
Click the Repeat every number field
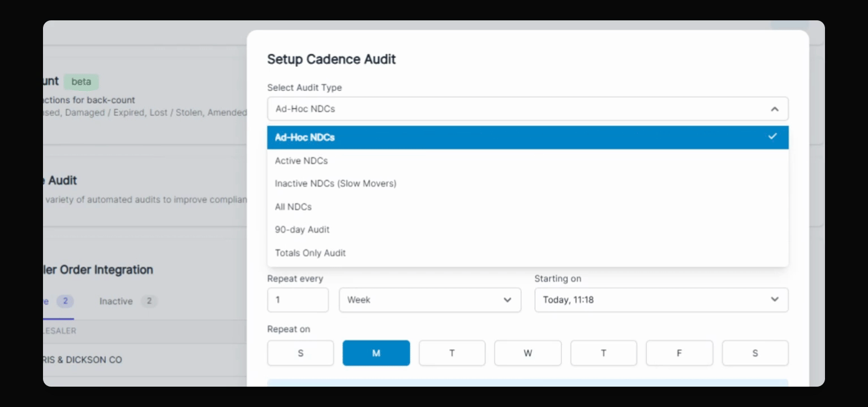pyautogui.click(x=298, y=300)
